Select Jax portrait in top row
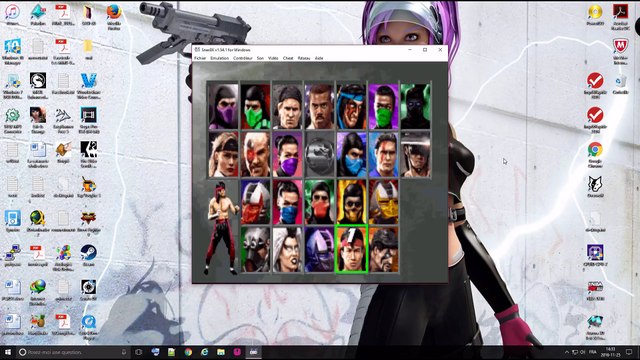Viewport: 640px width, 360px height. coord(319,106)
